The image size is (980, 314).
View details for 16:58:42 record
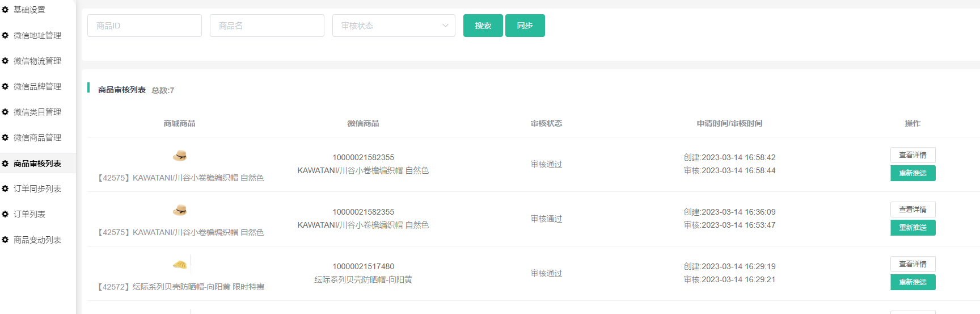coord(913,155)
